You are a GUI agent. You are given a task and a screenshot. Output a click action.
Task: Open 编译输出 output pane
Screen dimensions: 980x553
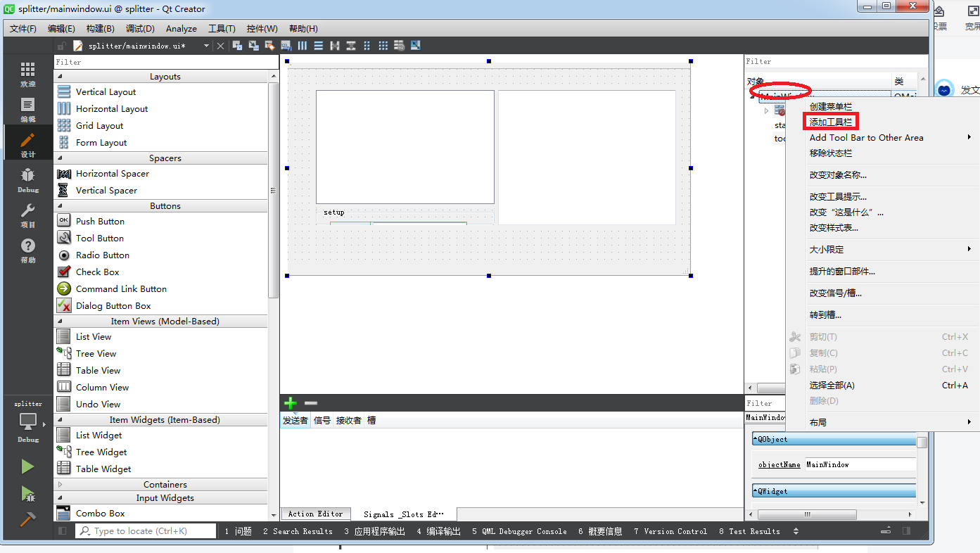439,531
